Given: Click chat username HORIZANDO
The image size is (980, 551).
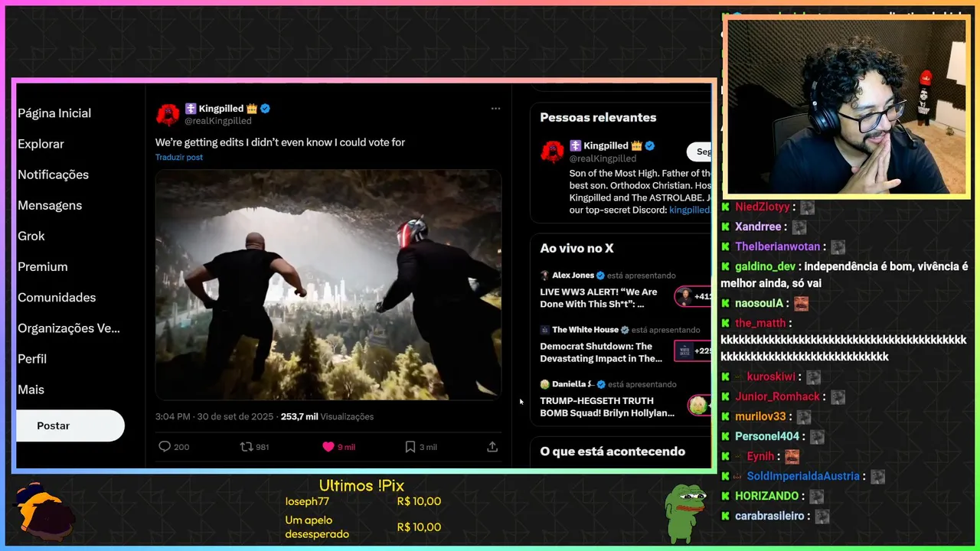Looking at the screenshot, I should pyautogui.click(x=767, y=496).
